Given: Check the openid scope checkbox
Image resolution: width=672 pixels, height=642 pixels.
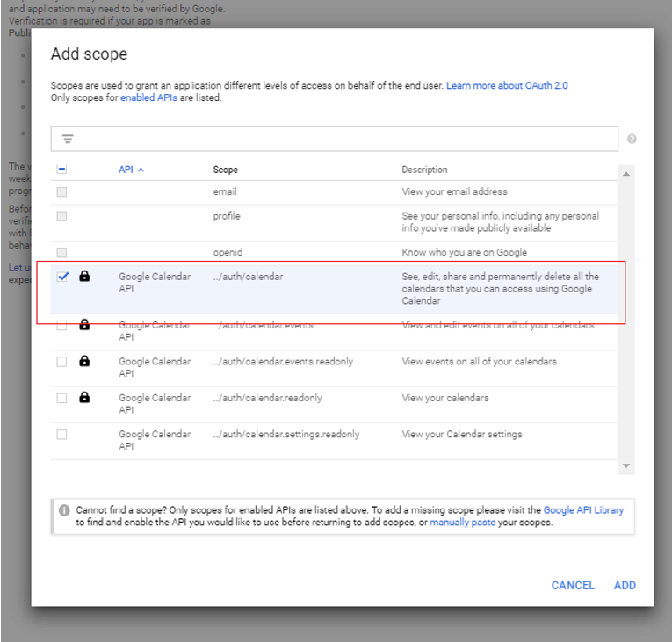Looking at the screenshot, I should click(x=61, y=252).
